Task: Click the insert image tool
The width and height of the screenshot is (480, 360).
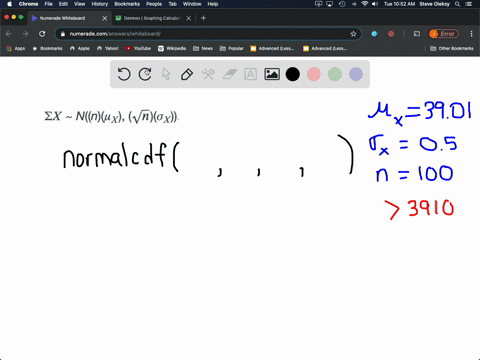Action: click(x=272, y=74)
